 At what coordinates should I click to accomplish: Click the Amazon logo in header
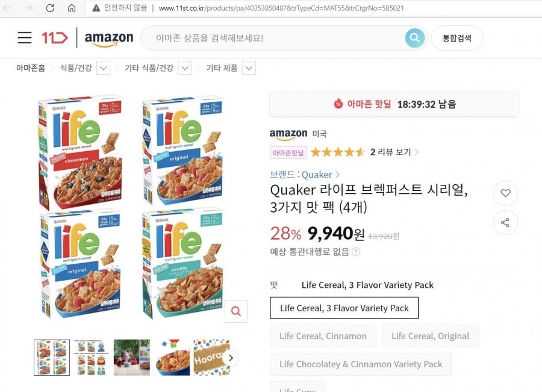(x=109, y=39)
